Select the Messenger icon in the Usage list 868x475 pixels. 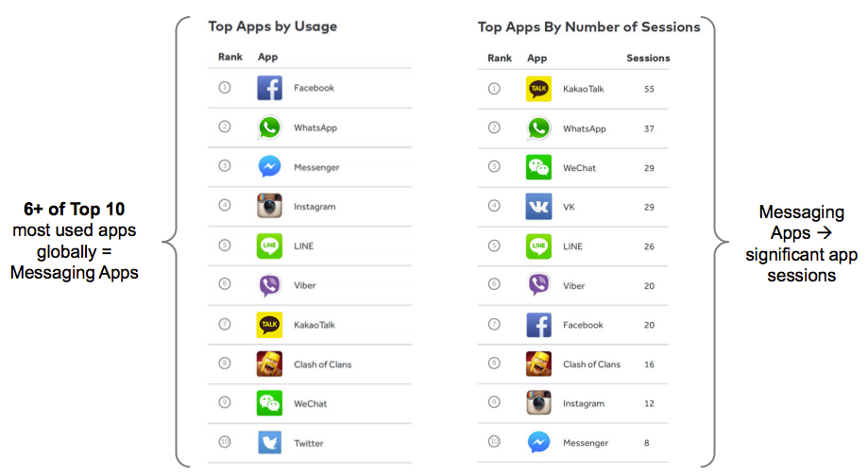[x=269, y=167]
